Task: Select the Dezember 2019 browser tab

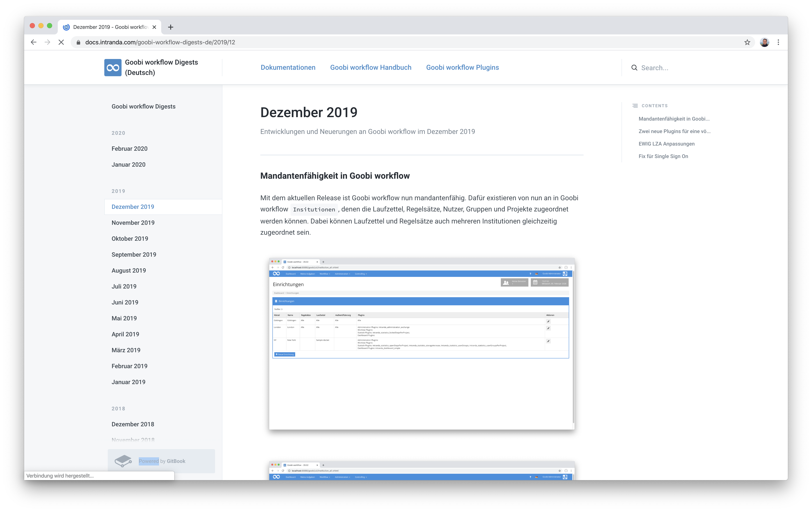Action: [x=110, y=27]
